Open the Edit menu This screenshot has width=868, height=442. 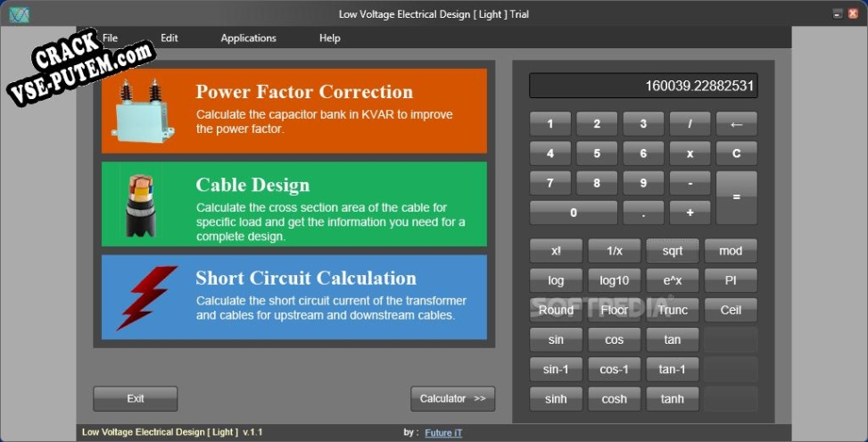(169, 38)
